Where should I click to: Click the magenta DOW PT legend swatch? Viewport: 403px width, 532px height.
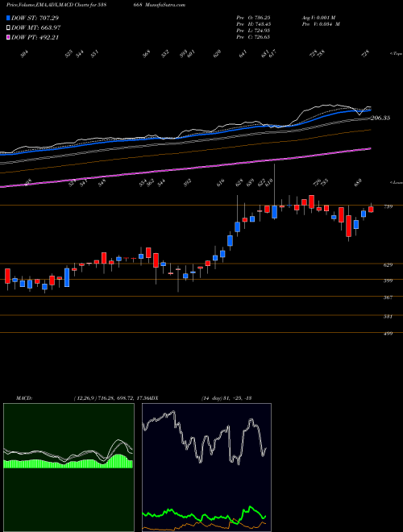[x=8, y=37]
